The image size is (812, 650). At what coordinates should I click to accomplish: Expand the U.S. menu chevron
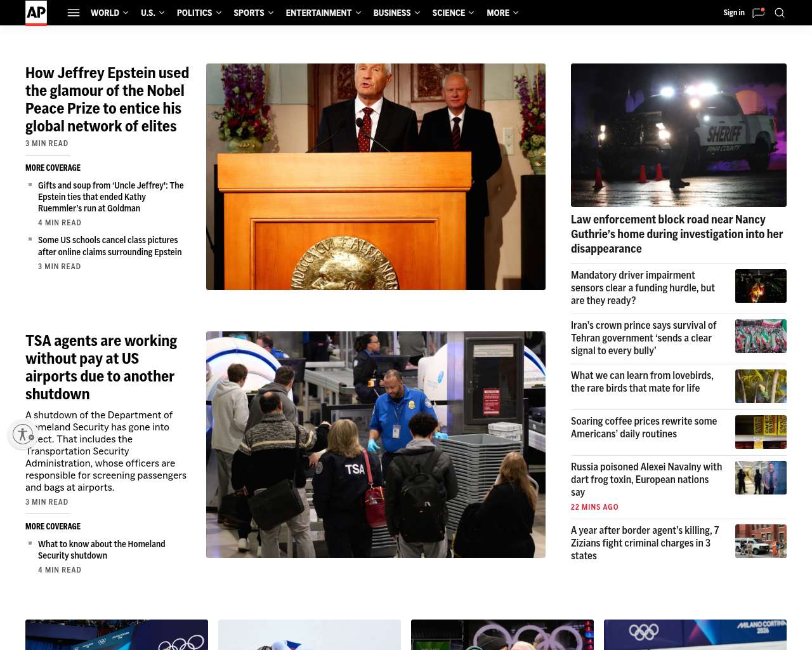[x=162, y=13]
